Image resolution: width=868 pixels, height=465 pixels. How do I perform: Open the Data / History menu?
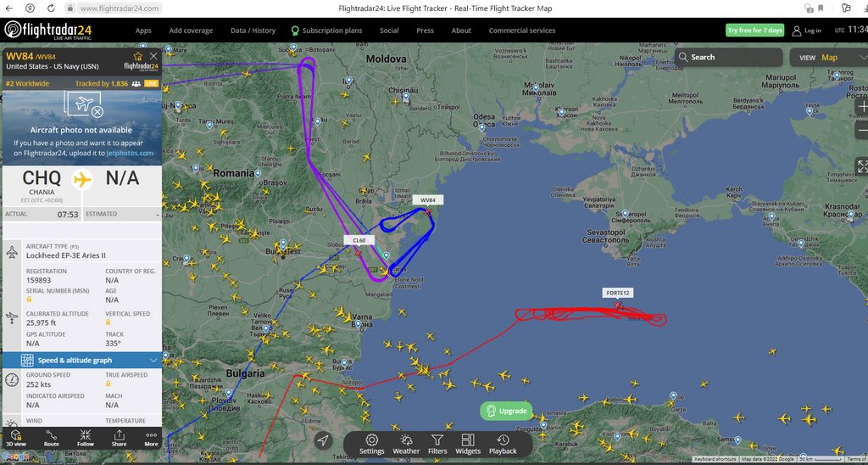tap(253, 31)
